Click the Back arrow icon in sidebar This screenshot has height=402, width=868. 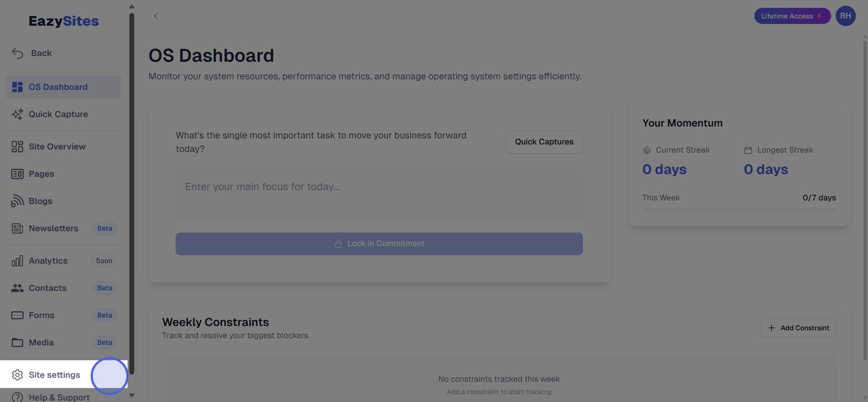click(17, 53)
